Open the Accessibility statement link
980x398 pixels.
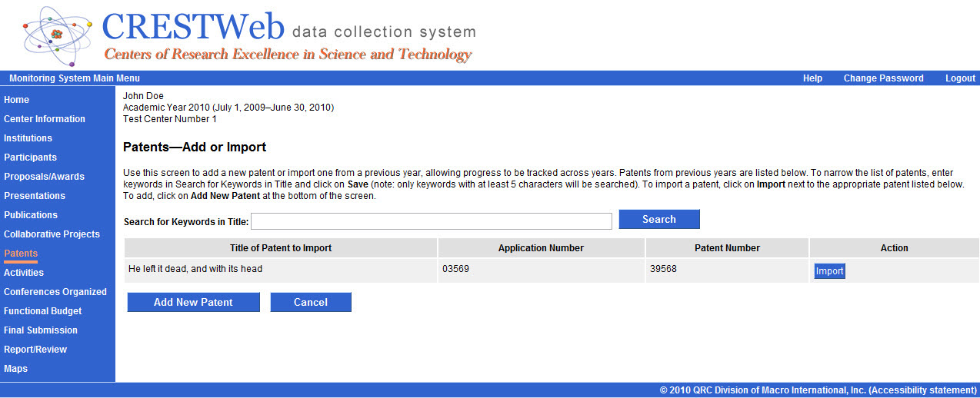pos(923,390)
